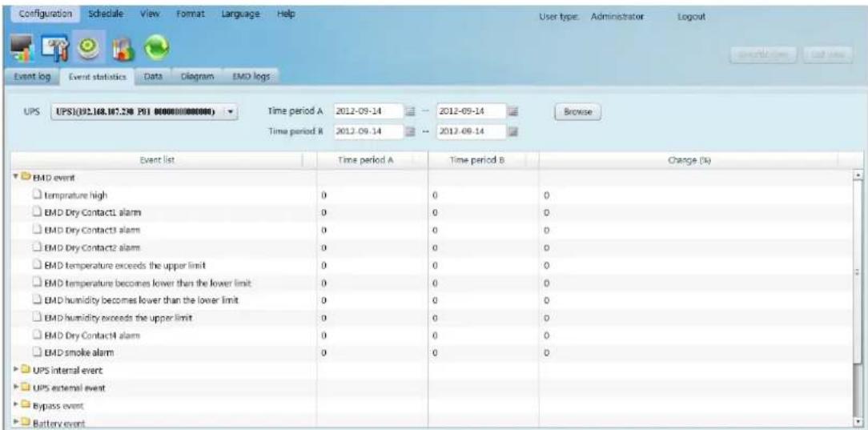Open the Configuration menu
The height and width of the screenshot is (430, 868).
46,14
